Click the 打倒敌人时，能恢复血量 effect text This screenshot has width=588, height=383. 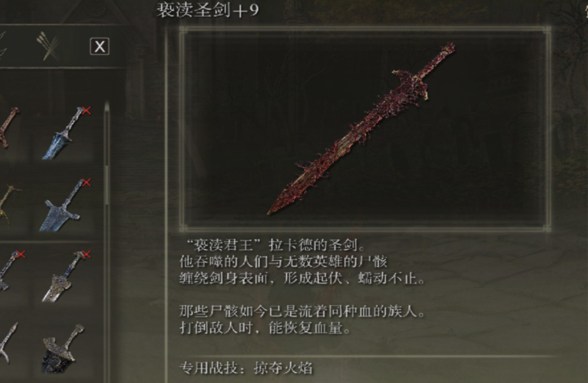[265, 328]
